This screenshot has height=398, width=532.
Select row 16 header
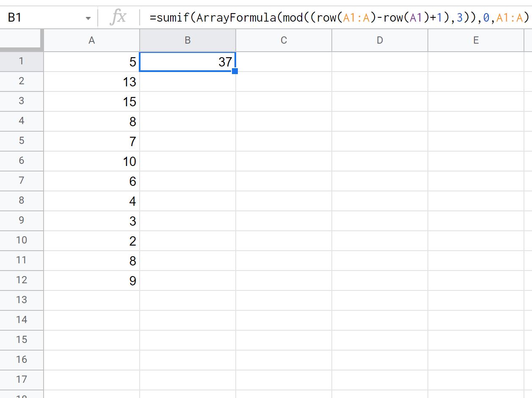click(x=22, y=360)
